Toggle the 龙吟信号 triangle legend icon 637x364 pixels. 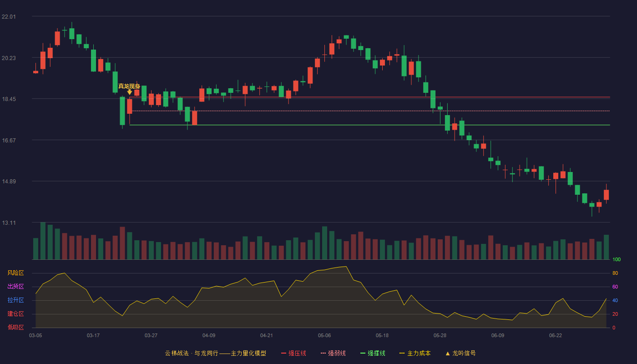click(x=448, y=353)
